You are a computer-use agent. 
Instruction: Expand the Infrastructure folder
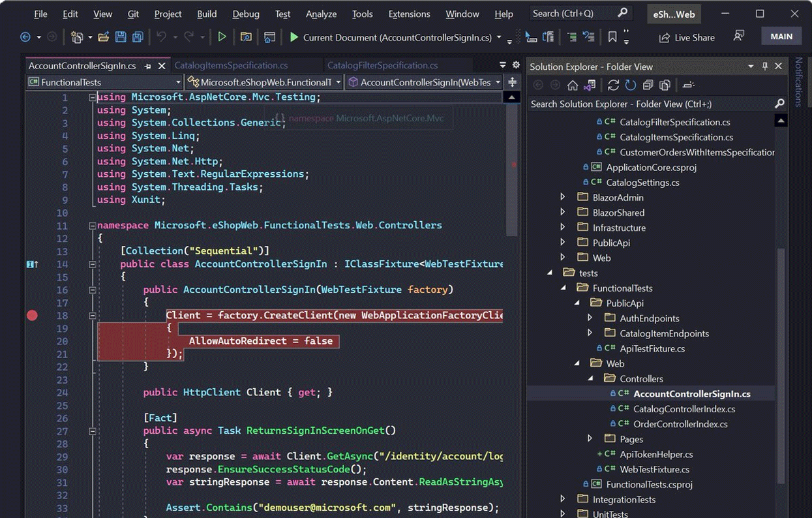coord(563,228)
